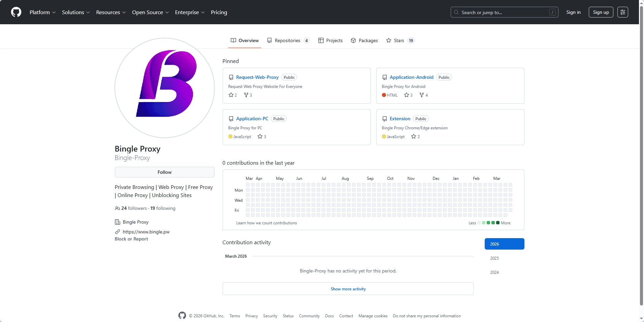Open the forks count on Request-Web-Proxy

point(248,95)
